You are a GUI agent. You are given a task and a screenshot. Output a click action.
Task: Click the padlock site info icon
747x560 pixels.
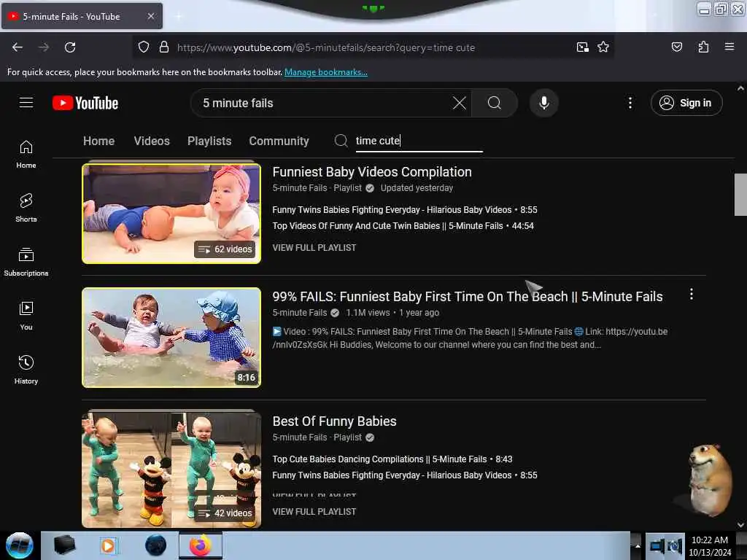point(164,47)
